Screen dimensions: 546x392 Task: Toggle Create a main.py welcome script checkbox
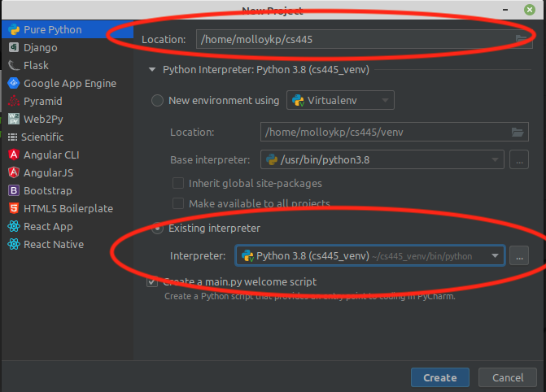152,281
